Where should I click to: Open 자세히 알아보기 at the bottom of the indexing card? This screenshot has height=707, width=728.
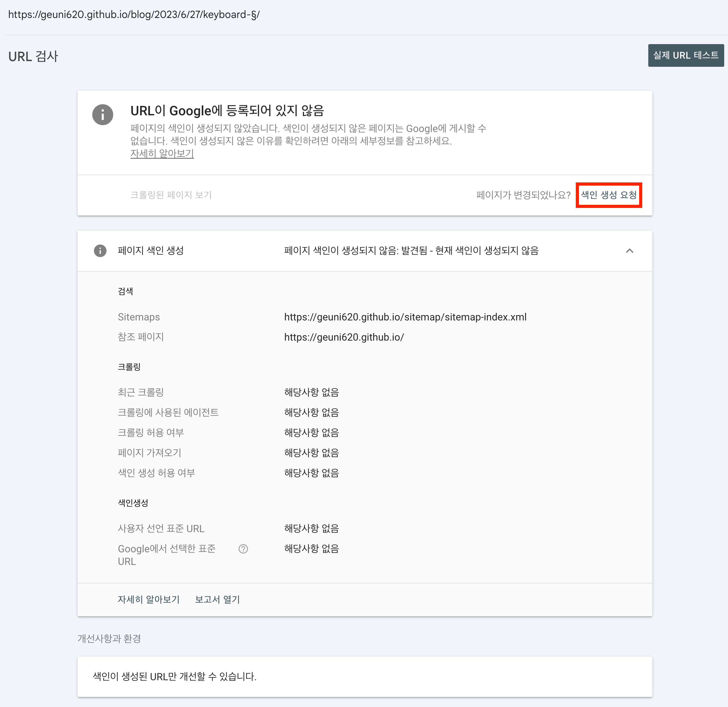pyautogui.click(x=148, y=599)
